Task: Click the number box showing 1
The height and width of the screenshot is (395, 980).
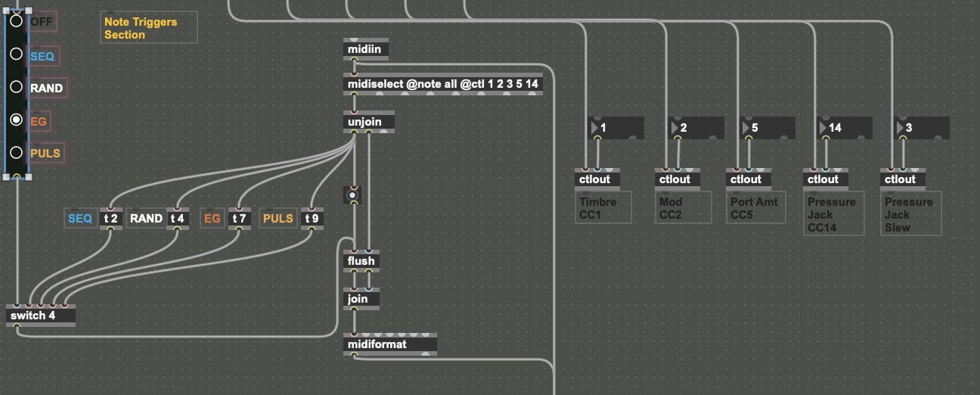Action: pyautogui.click(x=617, y=128)
